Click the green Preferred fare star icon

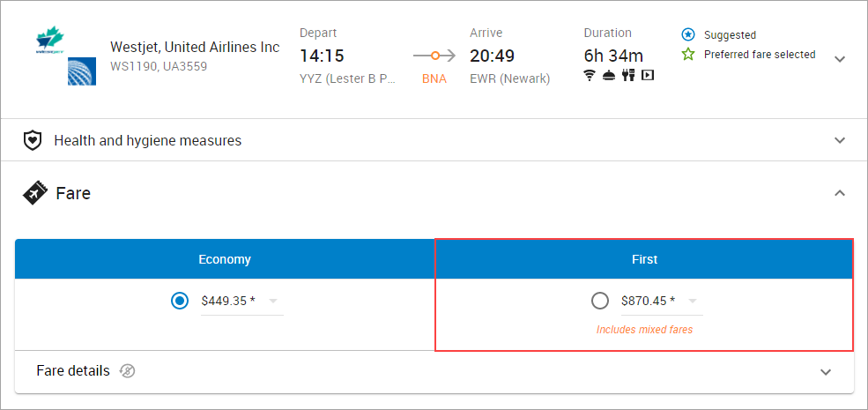pos(687,55)
